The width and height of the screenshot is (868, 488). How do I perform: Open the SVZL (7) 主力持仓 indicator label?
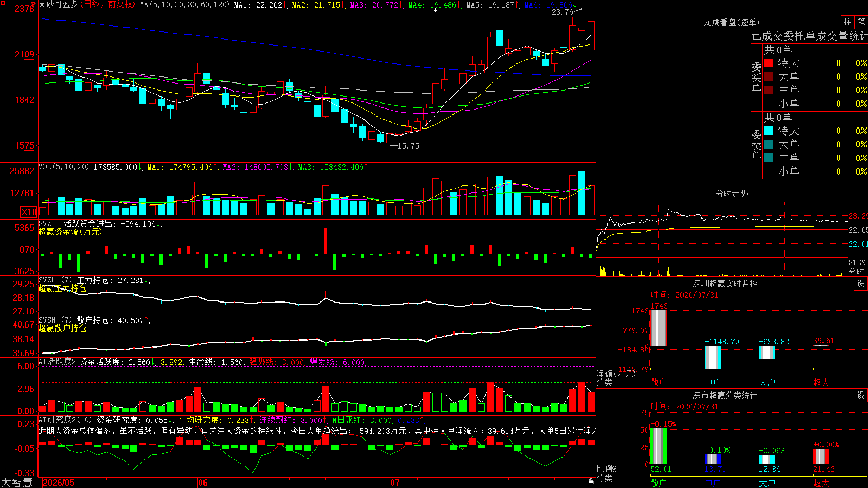coord(76,280)
